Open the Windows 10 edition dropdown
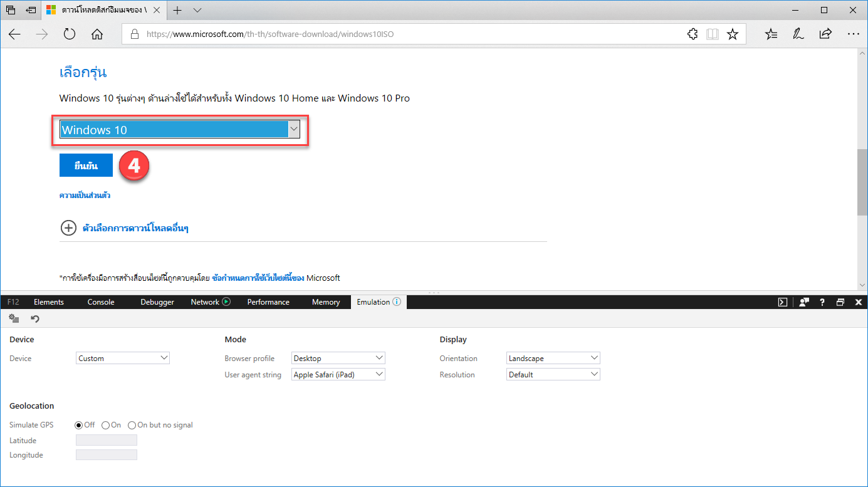 pos(180,130)
